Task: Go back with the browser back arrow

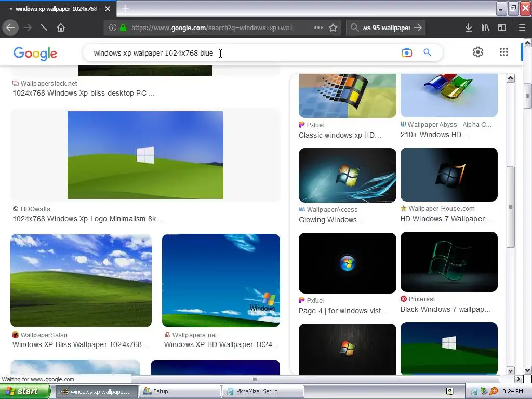Action: 10,28
